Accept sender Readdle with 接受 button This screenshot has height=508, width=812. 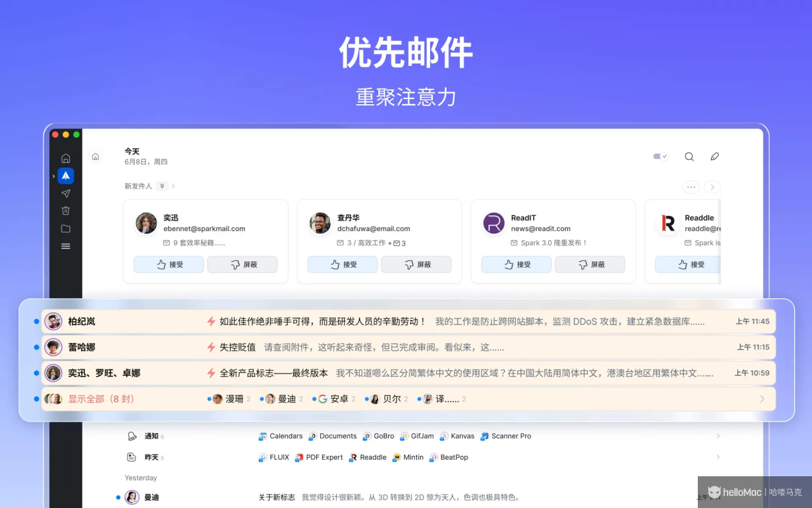[688, 265]
